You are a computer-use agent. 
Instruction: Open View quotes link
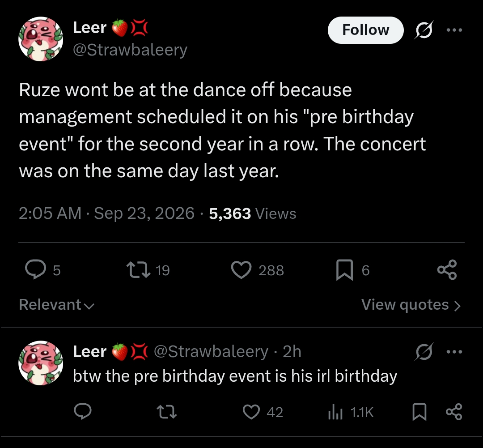click(411, 305)
